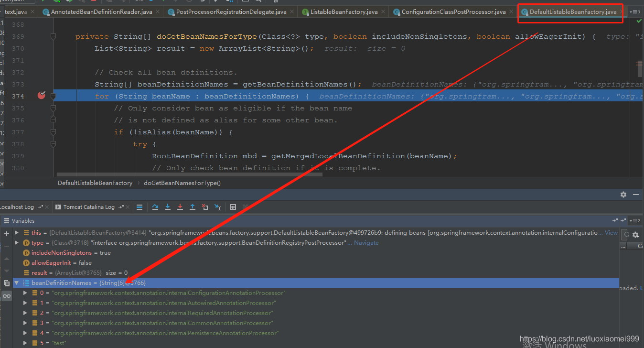The width and height of the screenshot is (644, 348).
Task: Click the red Force Step Into icon
Action: (x=180, y=207)
